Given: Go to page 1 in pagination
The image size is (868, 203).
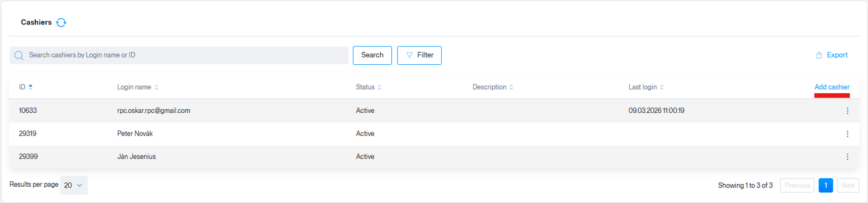Looking at the screenshot, I should point(826,185).
